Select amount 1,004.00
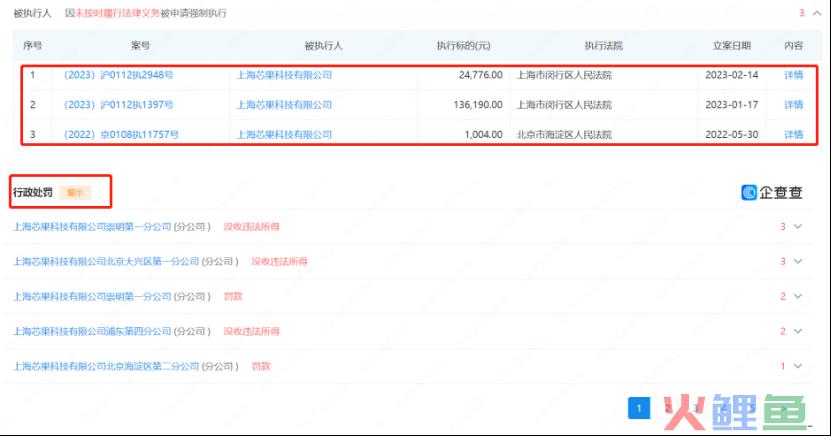This screenshot has height=436, width=831. pos(483,135)
